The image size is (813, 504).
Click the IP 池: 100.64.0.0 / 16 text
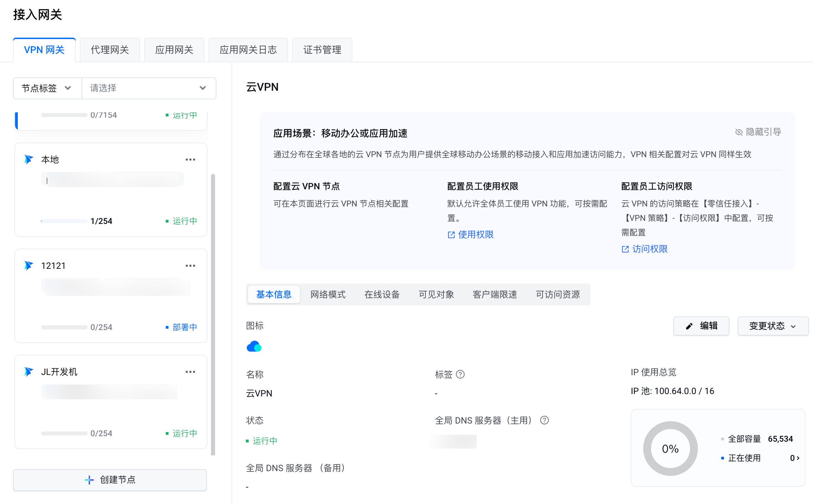[x=673, y=391]
